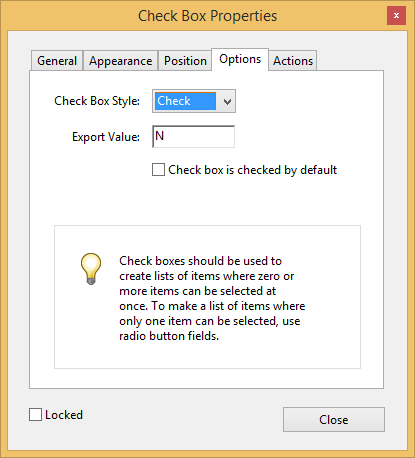
Task: Expand the Check Box Style dropdown arrow
Action: [227, 101]
